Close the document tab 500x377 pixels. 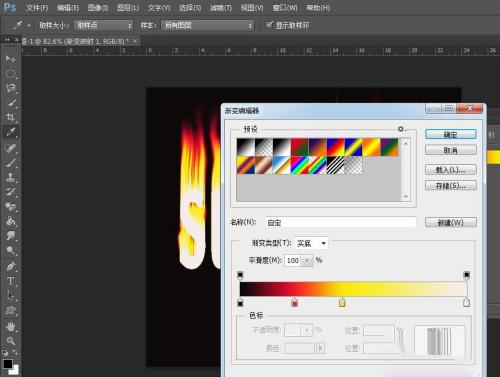pos(135,41)
